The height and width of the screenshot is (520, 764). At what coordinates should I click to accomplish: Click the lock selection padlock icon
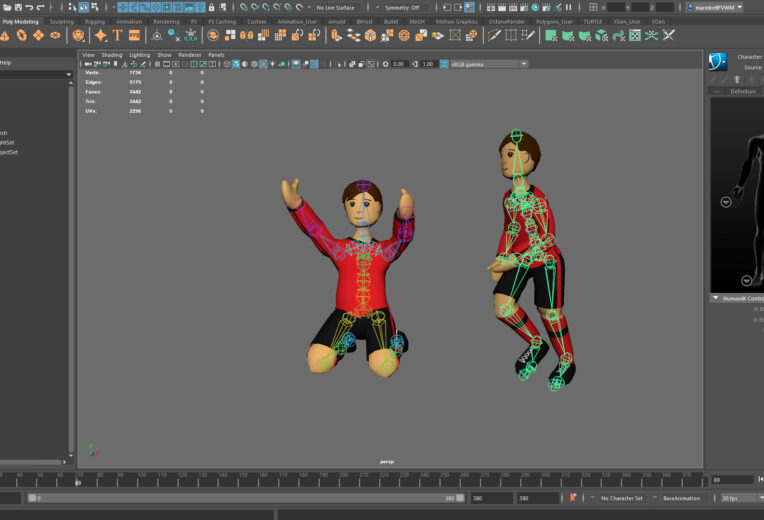click(x=211, y=7)
